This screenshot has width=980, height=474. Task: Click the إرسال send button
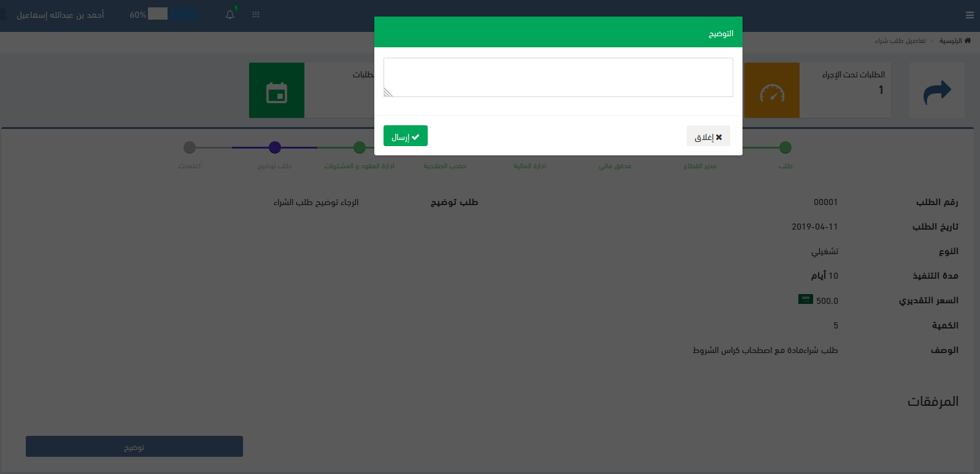(406, 136)
